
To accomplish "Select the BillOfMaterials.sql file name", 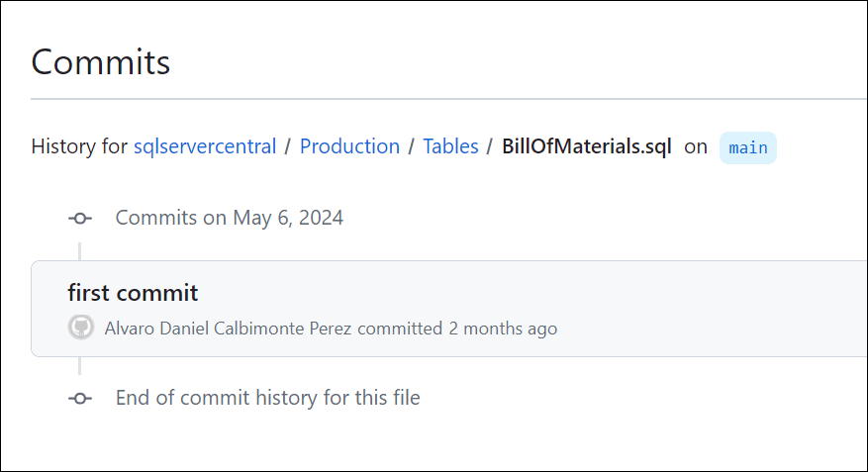I will tap(587, 146).
